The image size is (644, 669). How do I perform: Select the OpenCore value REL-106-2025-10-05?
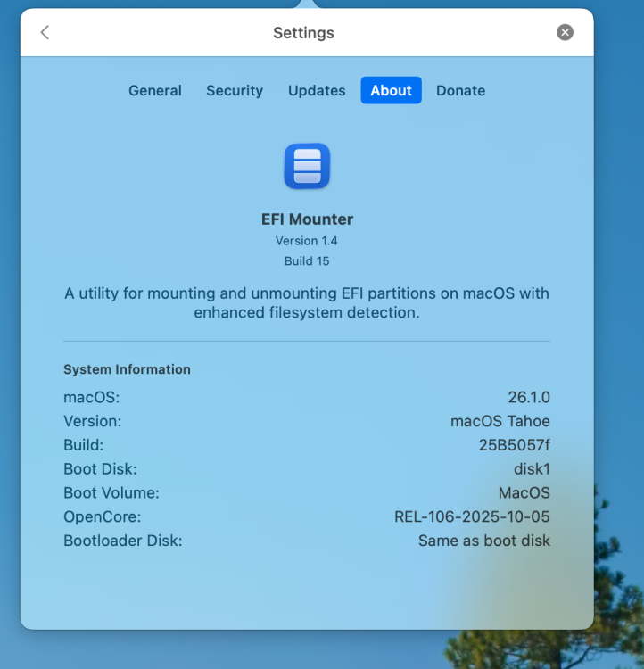click(472, 516)
